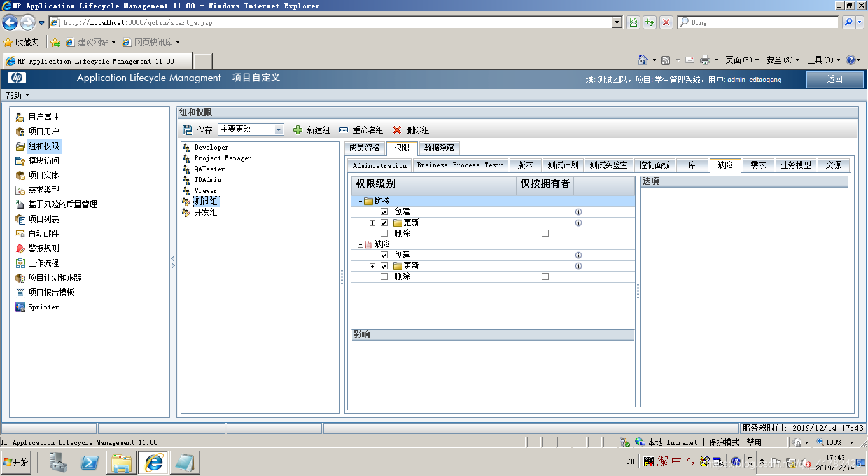
Task: Click the 删除组 button label
Action: (x=417, y=130)
